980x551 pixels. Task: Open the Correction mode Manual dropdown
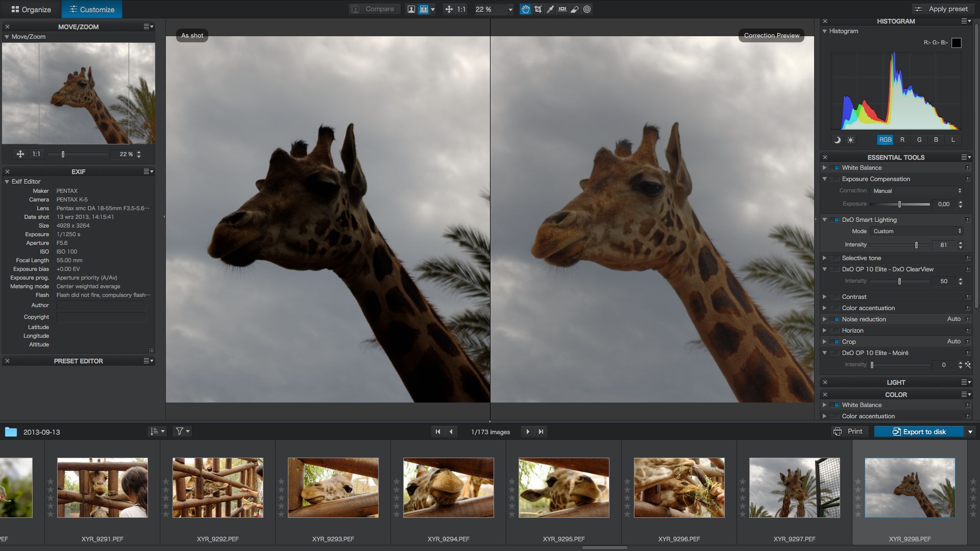point(917,191)
